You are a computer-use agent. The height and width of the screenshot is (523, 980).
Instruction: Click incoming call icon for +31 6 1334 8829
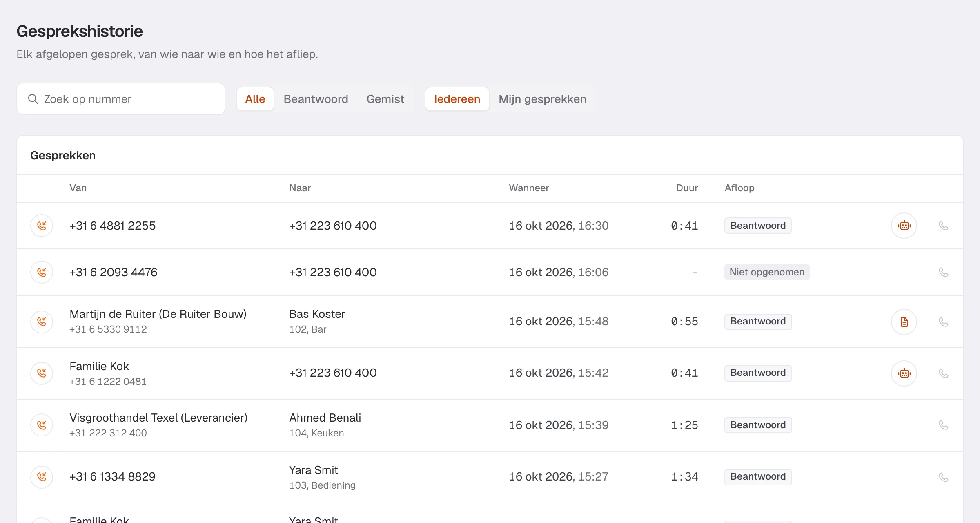pyautogui.click(x=42, y=477)
